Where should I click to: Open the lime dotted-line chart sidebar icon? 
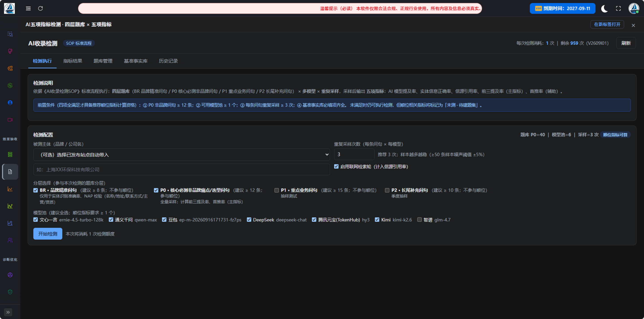tap(10, 206)
